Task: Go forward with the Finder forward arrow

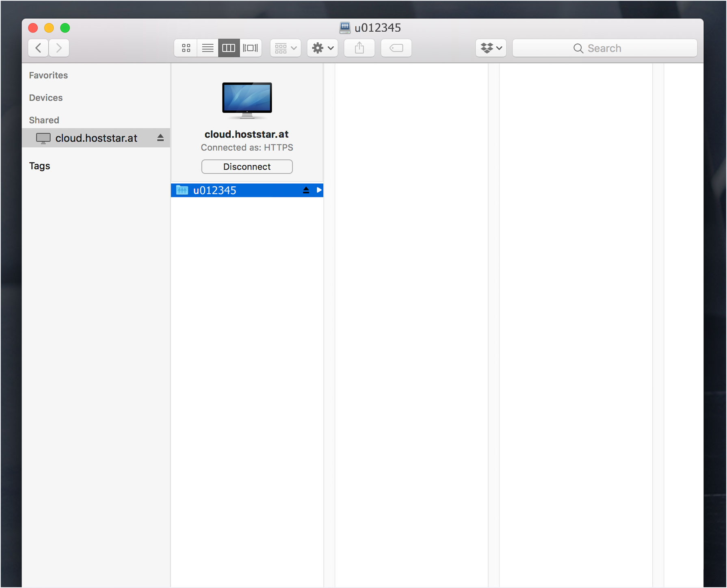Action: click(x=59, y=48)
